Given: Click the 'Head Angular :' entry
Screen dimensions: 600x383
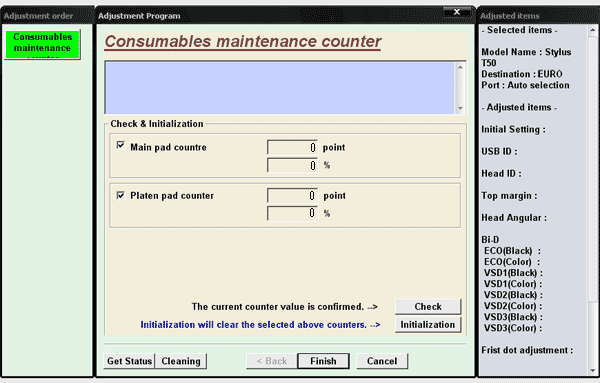Looking at the screenshot, I should 514,218.
